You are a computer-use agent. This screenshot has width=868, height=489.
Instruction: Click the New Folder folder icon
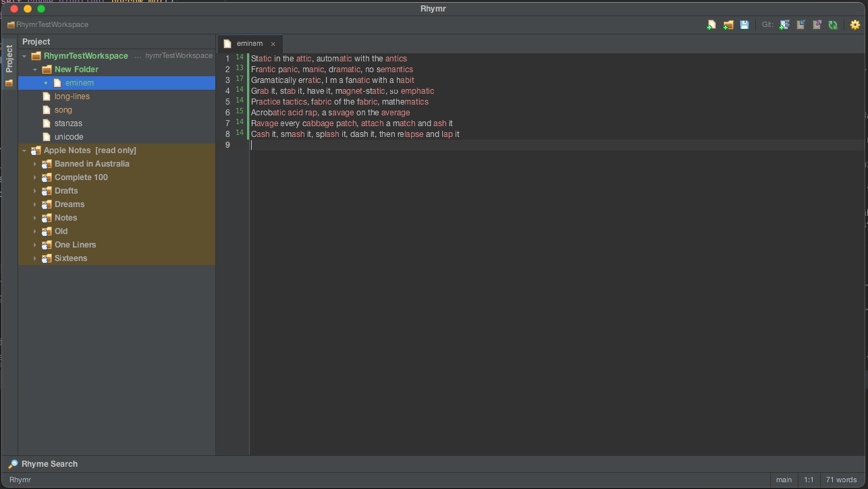pyautogui.click(x=47, y=69)
